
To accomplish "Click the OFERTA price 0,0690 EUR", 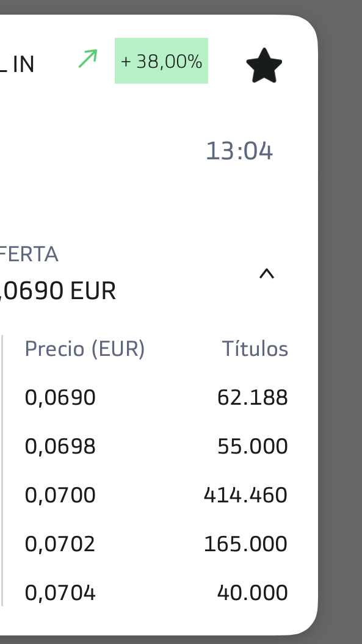I will pyautogui.click(x=58, y=291).
